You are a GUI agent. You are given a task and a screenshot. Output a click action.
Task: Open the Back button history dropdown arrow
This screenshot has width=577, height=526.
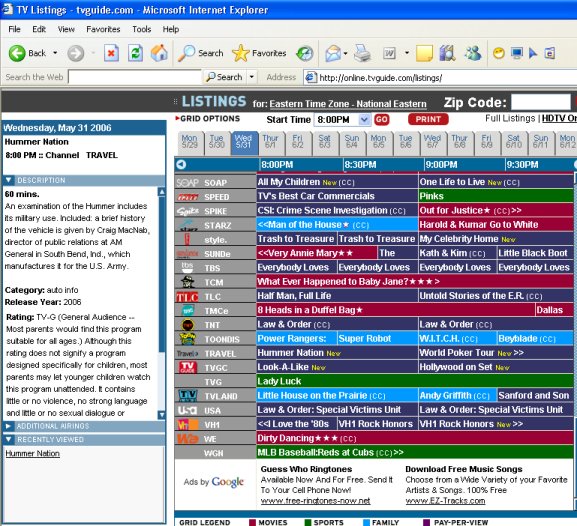pos(55,53)
